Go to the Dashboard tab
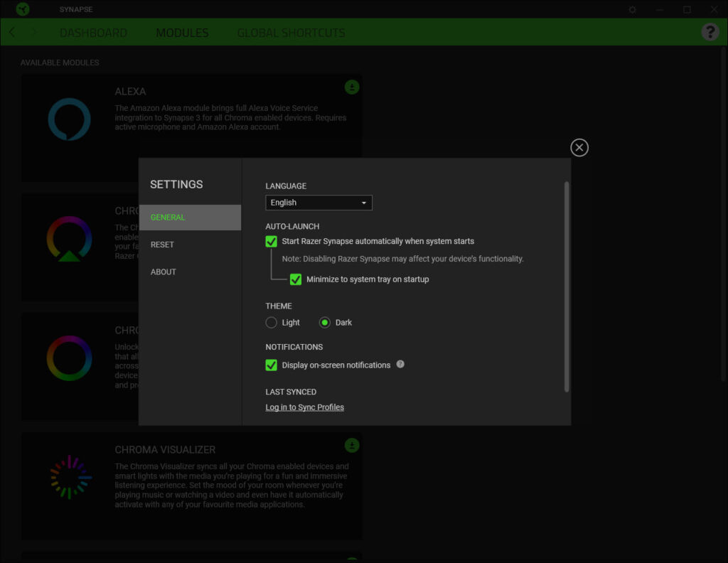The image size is (728, 563). 93,33
